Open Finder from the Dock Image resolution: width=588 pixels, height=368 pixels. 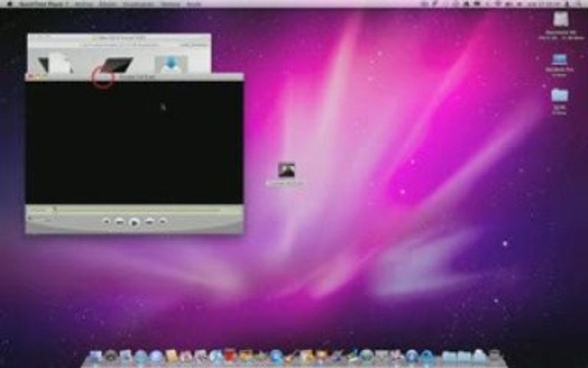click(95, 356)
